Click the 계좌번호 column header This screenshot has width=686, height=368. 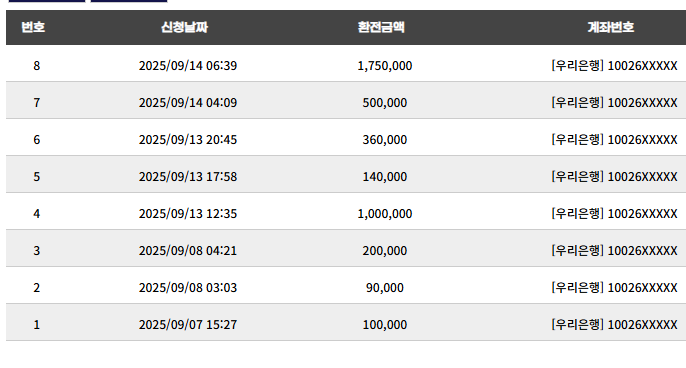[611, 27]
